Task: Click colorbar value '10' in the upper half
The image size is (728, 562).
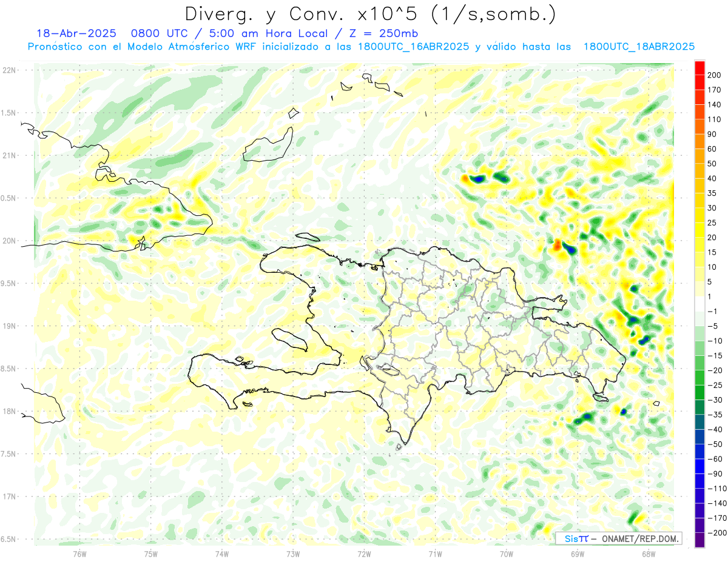Action: [712, 267]
